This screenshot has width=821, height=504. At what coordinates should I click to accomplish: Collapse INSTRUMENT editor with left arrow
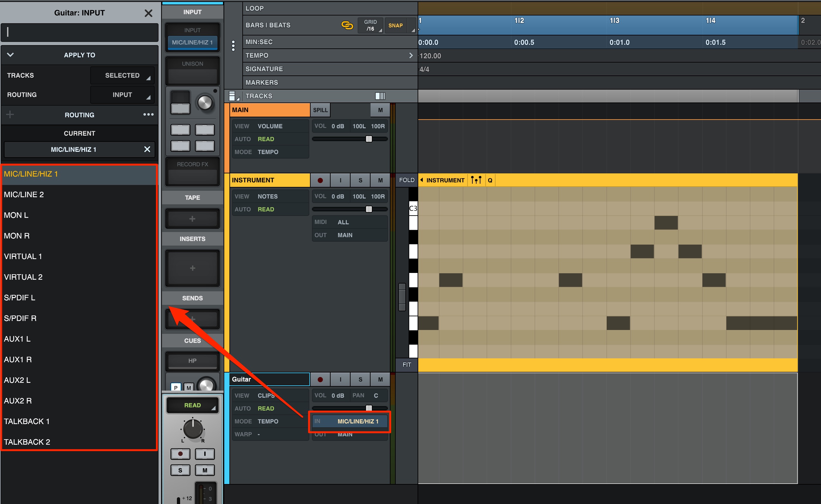tap(421, 180)
